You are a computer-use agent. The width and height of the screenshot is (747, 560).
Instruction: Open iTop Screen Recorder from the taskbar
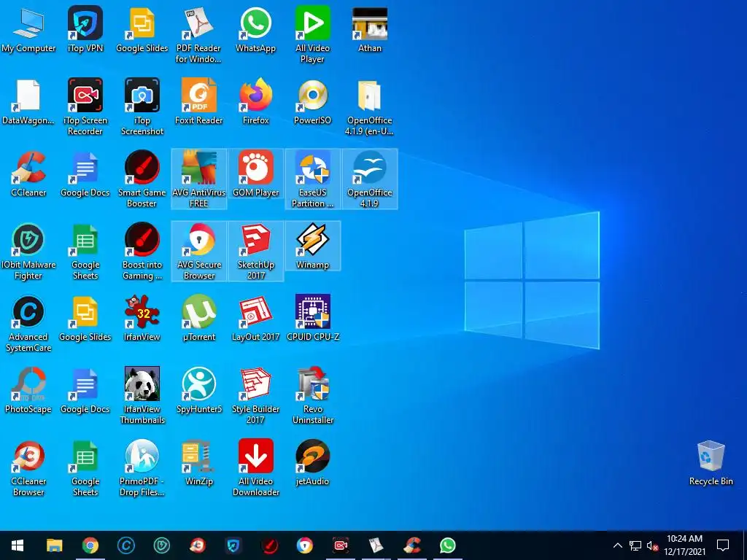point(341,545)
